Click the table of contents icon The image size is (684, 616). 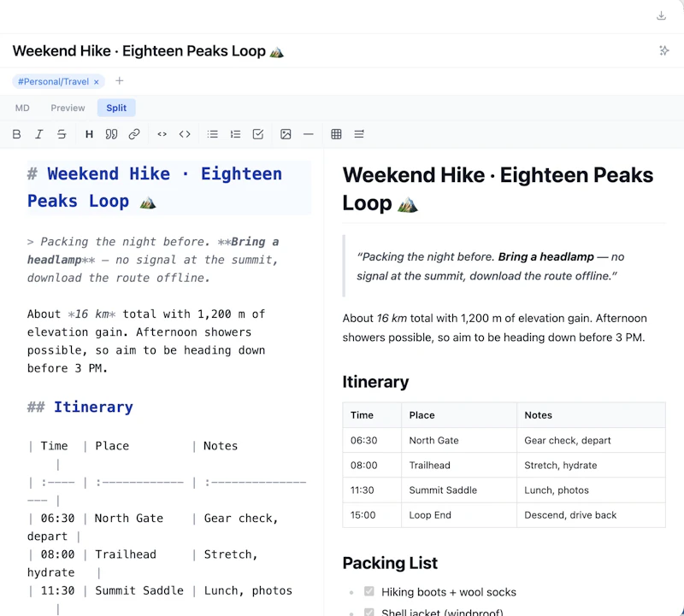pos(359,134)
